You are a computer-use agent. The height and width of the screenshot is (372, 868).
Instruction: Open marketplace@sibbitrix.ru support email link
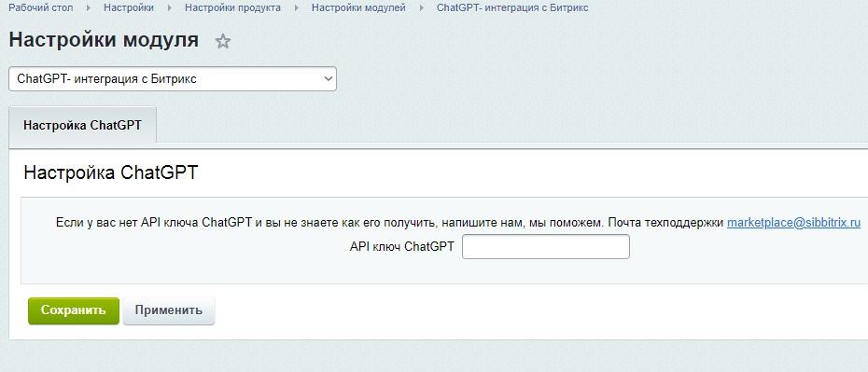pos(794,223)
